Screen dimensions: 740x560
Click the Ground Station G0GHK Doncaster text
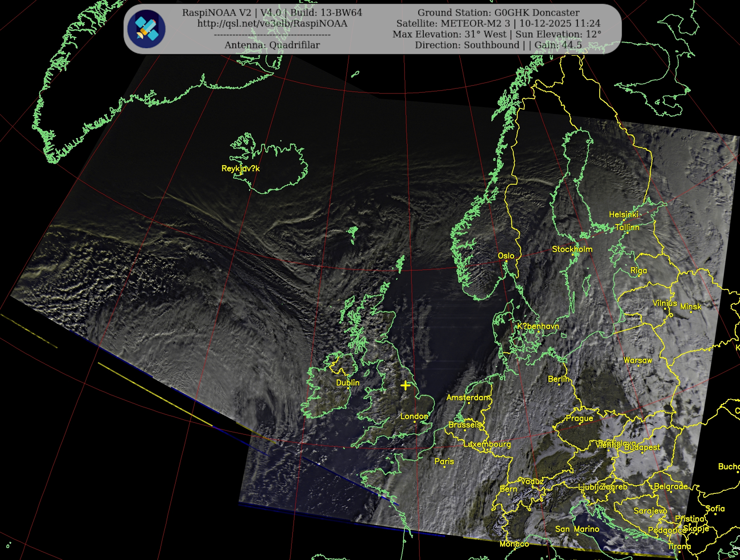[x=498, y=13]
